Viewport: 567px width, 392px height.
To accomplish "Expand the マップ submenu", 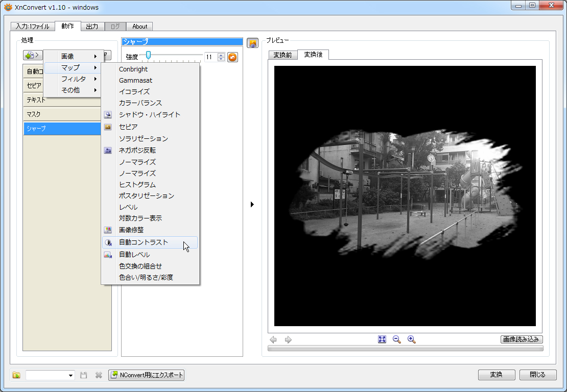I will pyautogui.click(x=74, y=67).
